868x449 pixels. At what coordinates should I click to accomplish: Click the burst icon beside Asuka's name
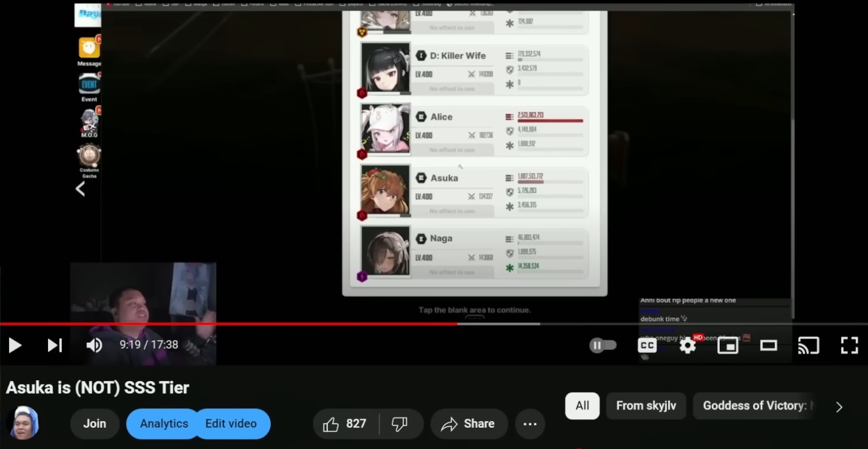(421, 178)
